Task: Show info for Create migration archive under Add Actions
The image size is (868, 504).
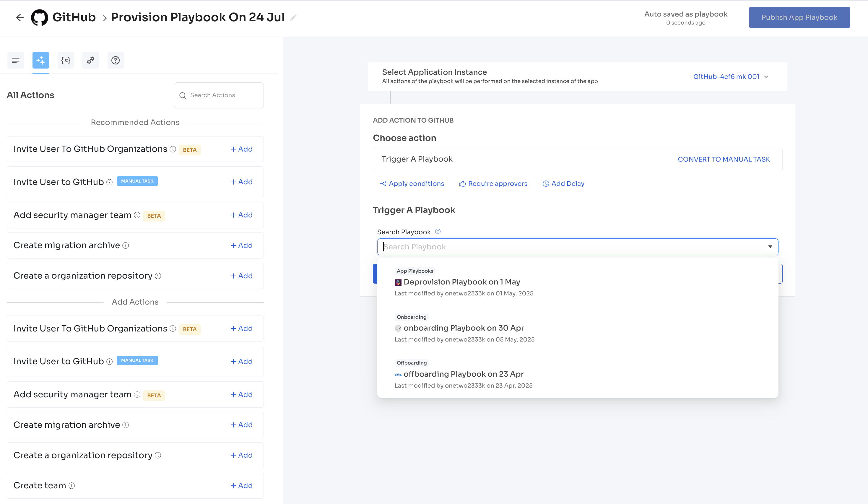Action: 126,425
